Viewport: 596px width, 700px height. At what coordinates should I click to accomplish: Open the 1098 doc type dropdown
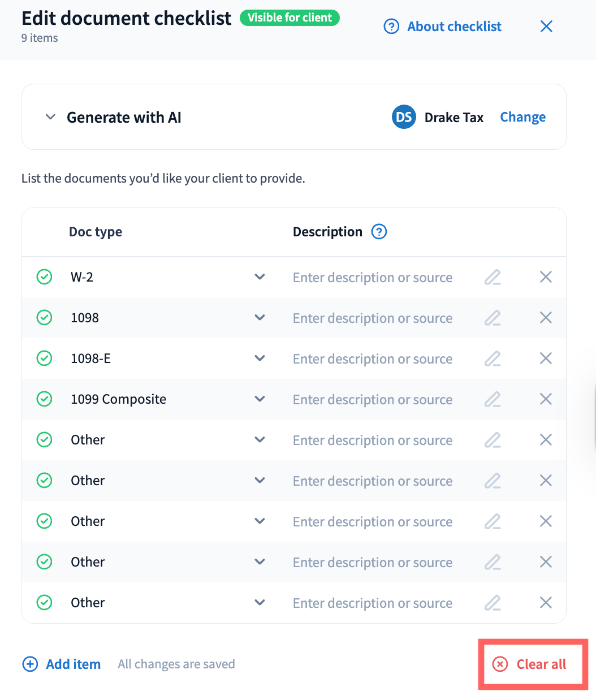(x=260, y=318)
